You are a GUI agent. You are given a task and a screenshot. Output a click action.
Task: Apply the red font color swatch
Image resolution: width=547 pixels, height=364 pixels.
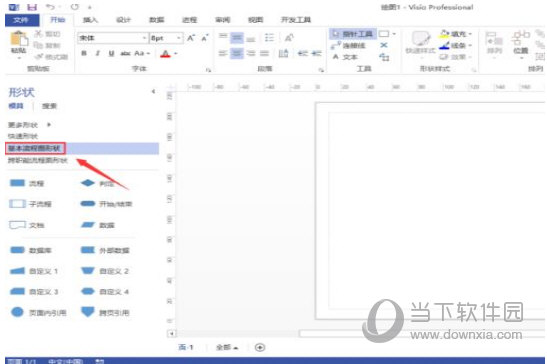click(x=166, y=54)
